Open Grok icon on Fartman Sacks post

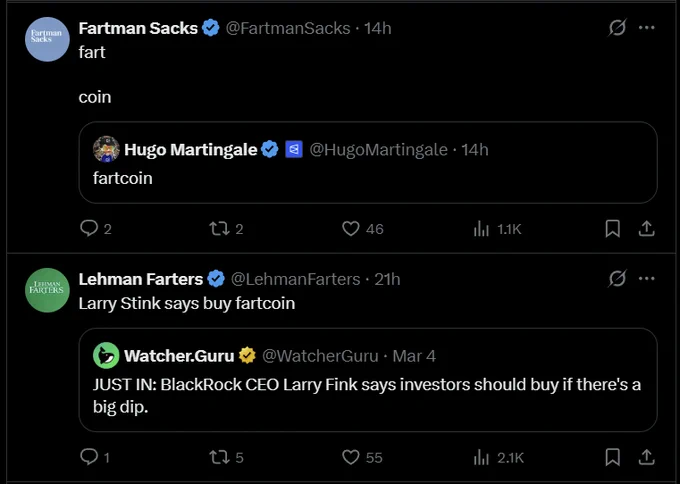(x=617, y=28)
